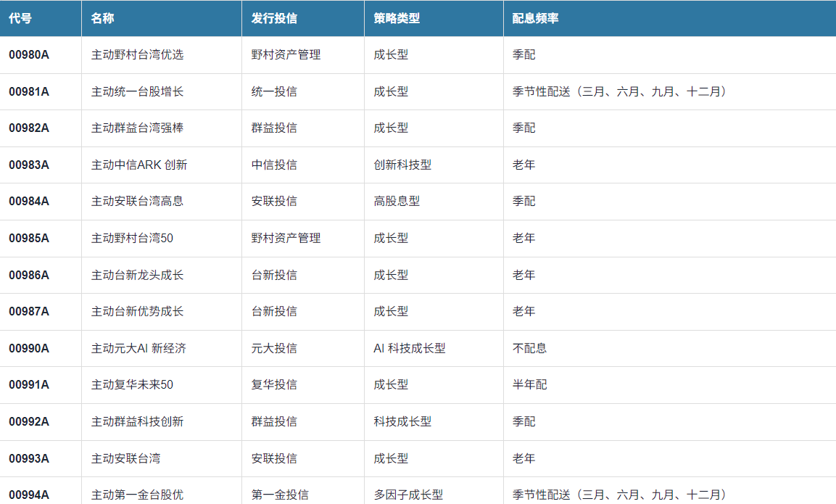Click name 主动台新龙头成长
This screenshot has width=836, height=504.
[x=137, y=275]
